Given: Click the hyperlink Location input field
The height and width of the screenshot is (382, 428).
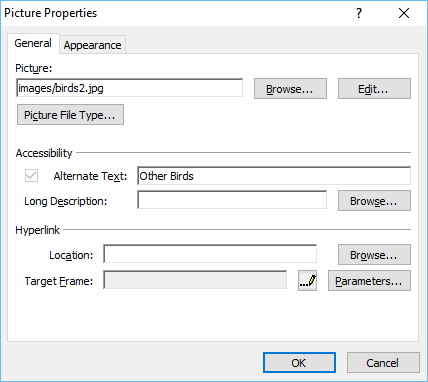Looking at the screenshot, I should [210, 254].
